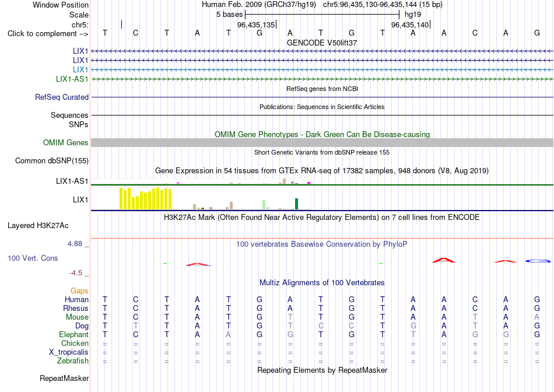Select the Rhesus alignment row label
Image resolution: width=554 pixels, height=392 pixels.
coord(76,308)
